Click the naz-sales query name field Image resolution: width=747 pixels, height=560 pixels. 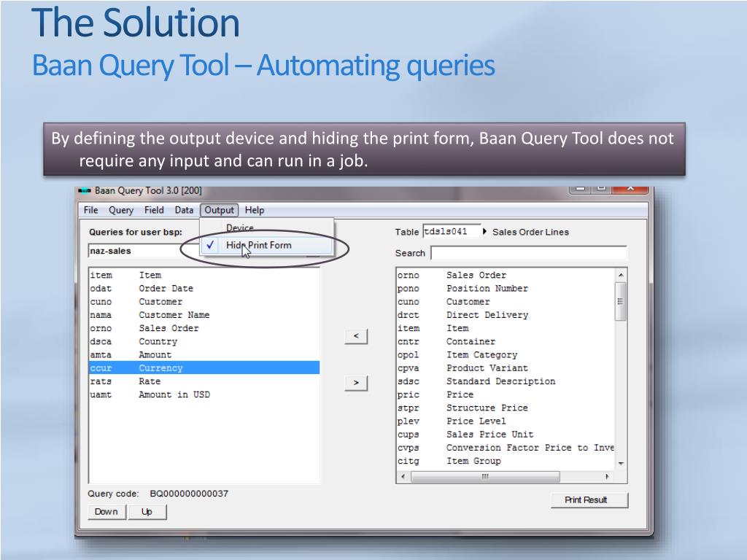point(143,251)
